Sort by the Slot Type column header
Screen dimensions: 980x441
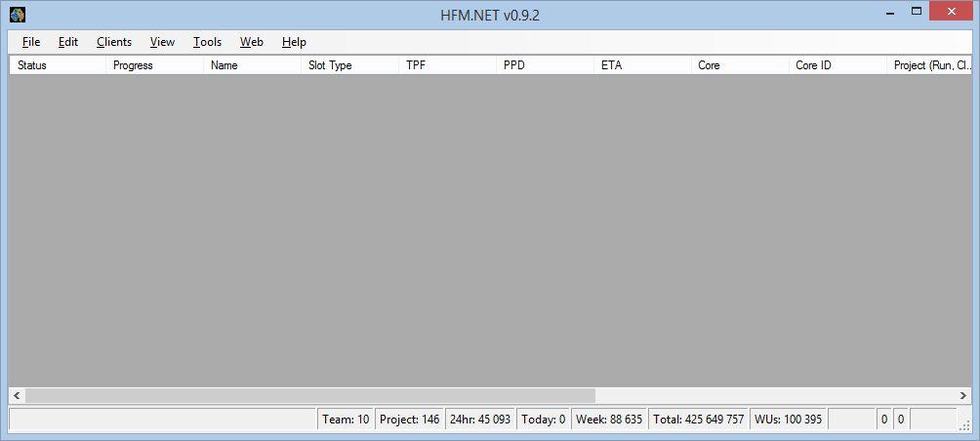[349, 65]
